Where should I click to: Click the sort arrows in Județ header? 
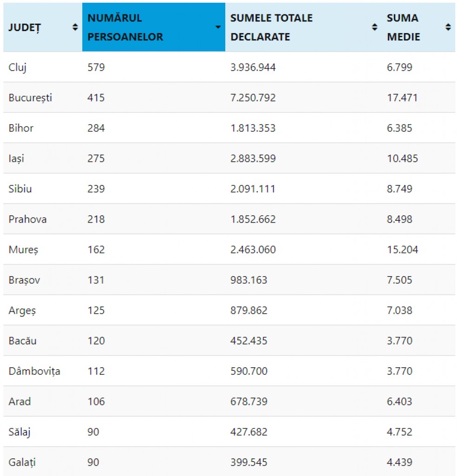click(75, 27)
